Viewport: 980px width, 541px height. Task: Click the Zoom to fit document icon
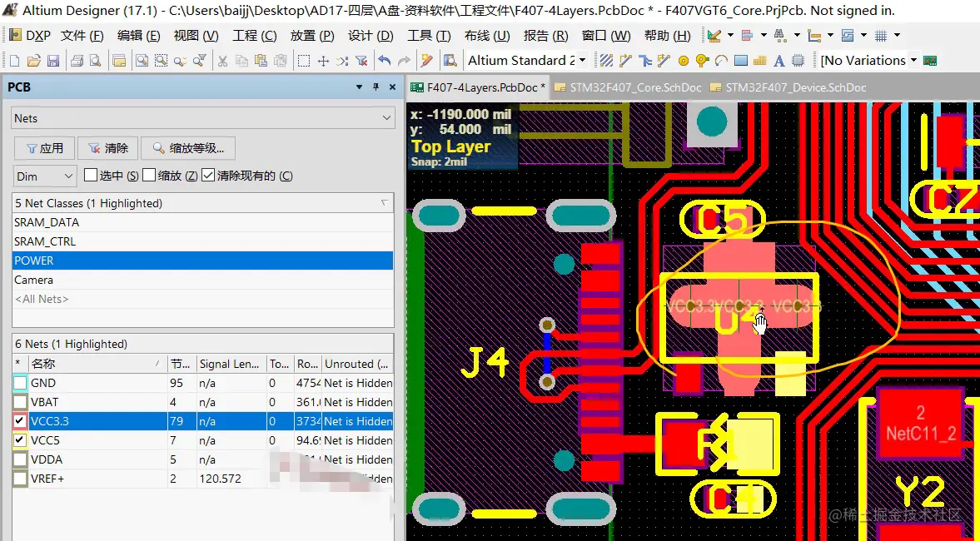point(142,61)
